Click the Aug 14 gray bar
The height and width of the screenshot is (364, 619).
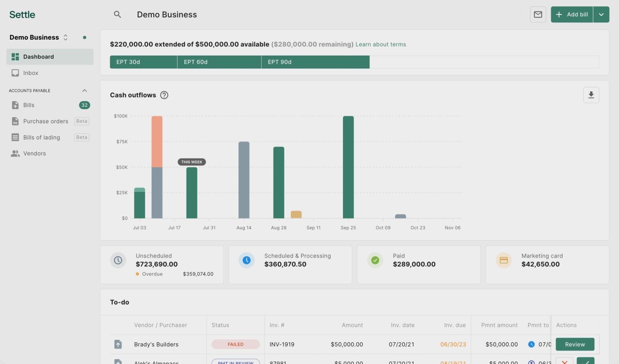click(244, 180)
